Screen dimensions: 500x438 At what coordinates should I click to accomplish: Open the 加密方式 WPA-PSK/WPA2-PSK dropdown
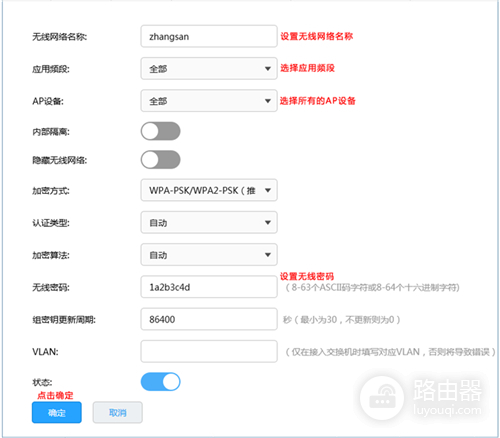(209, 190)
